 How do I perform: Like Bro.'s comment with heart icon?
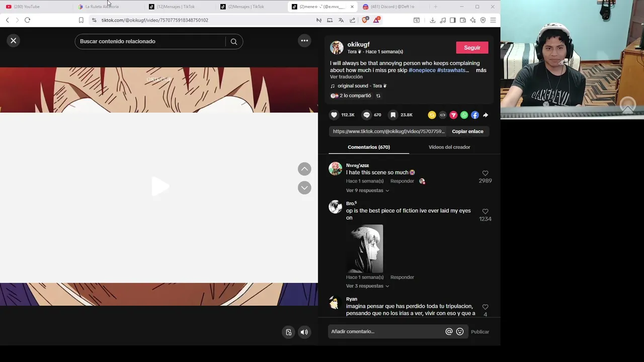pyautogui.click(x=485, y=212)
